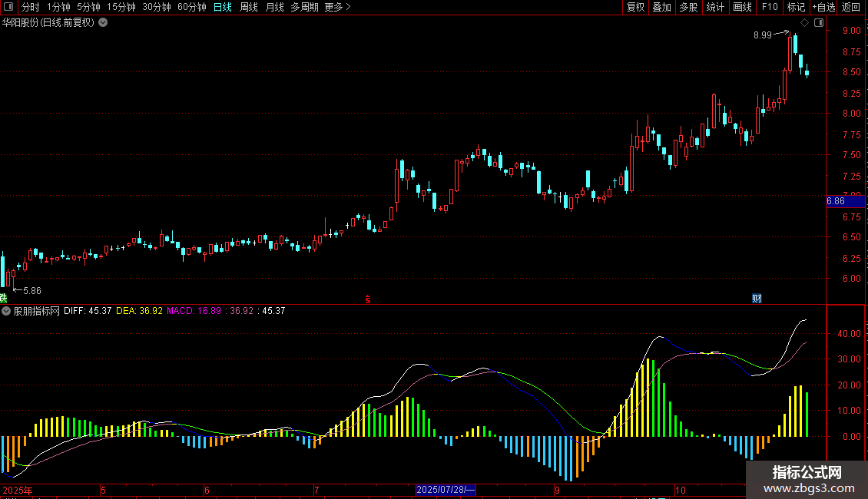Click the split-window icon atop main chart
This screenshot has height=499, width=868.
[x=819, y=23]
